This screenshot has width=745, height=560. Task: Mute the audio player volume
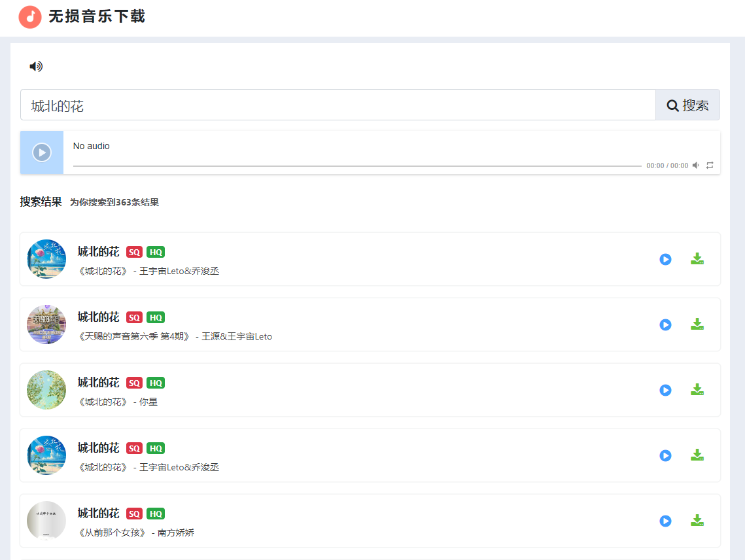696,166
